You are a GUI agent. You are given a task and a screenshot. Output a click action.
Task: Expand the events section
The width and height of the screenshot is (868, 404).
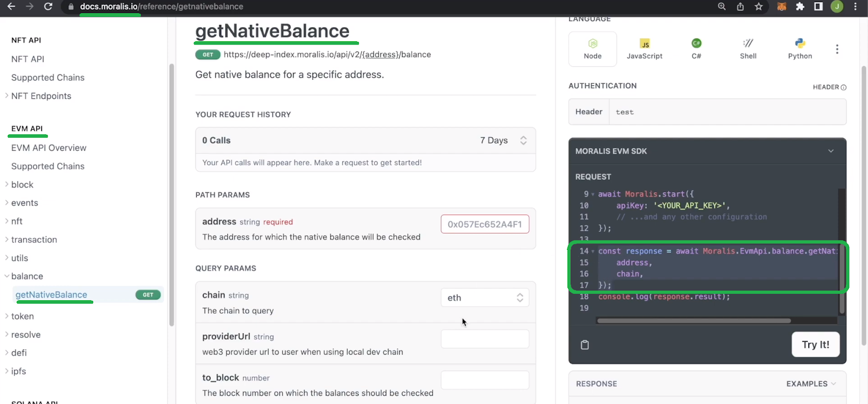(7, 203)
